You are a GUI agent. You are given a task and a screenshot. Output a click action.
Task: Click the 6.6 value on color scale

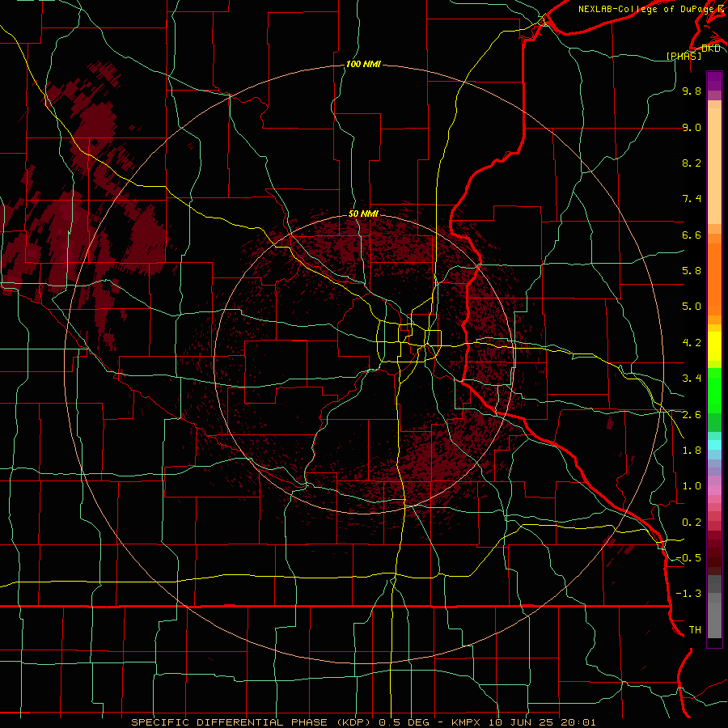pyautogui.click(x=692, y=235)
